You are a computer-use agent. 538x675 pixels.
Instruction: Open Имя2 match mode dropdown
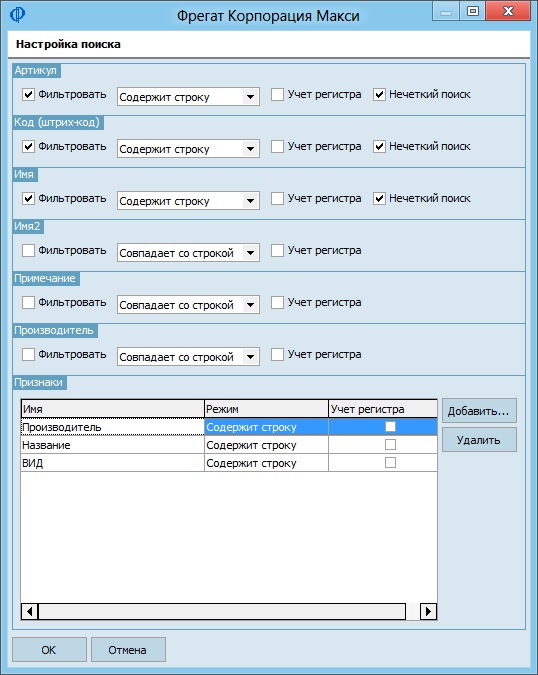tap(188, 253)
